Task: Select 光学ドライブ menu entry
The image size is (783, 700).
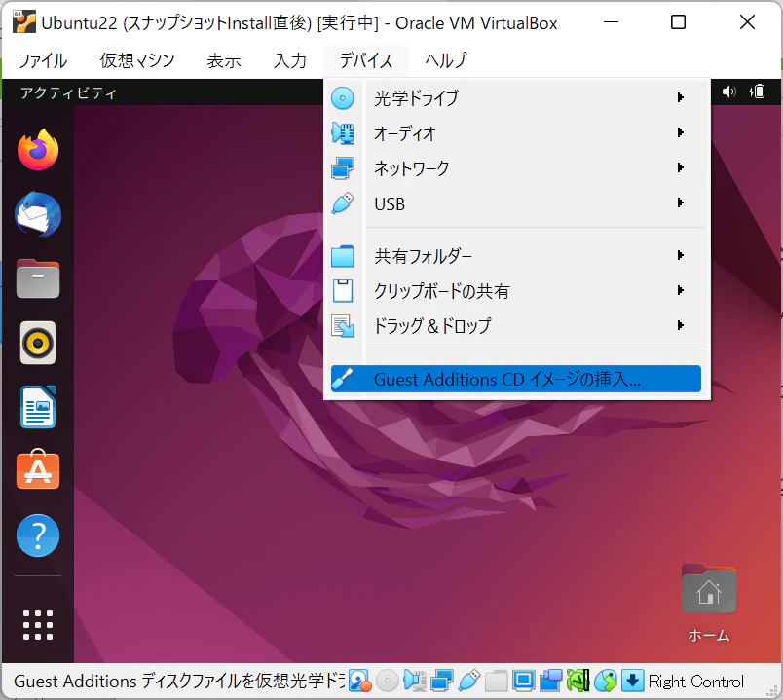Action: [516, 98]
